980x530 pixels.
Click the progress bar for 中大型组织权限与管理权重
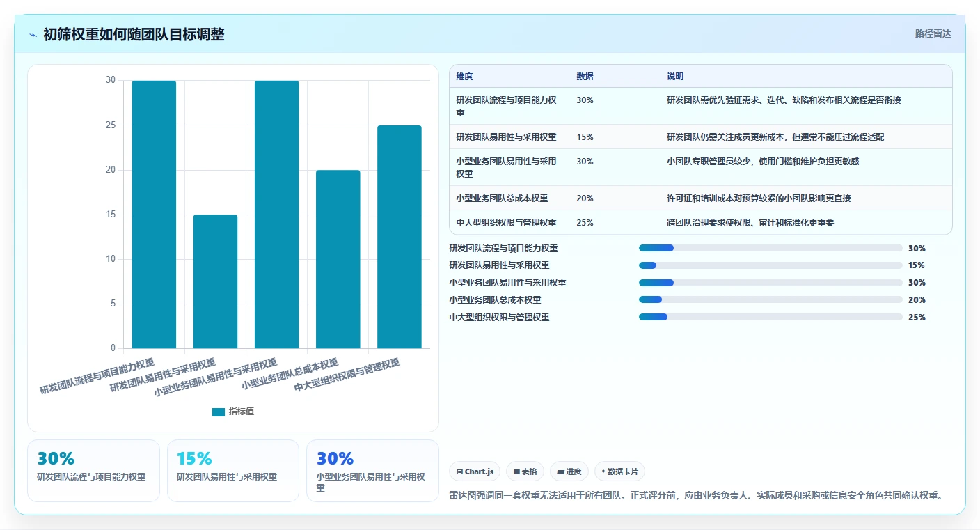tap(770, 317)
